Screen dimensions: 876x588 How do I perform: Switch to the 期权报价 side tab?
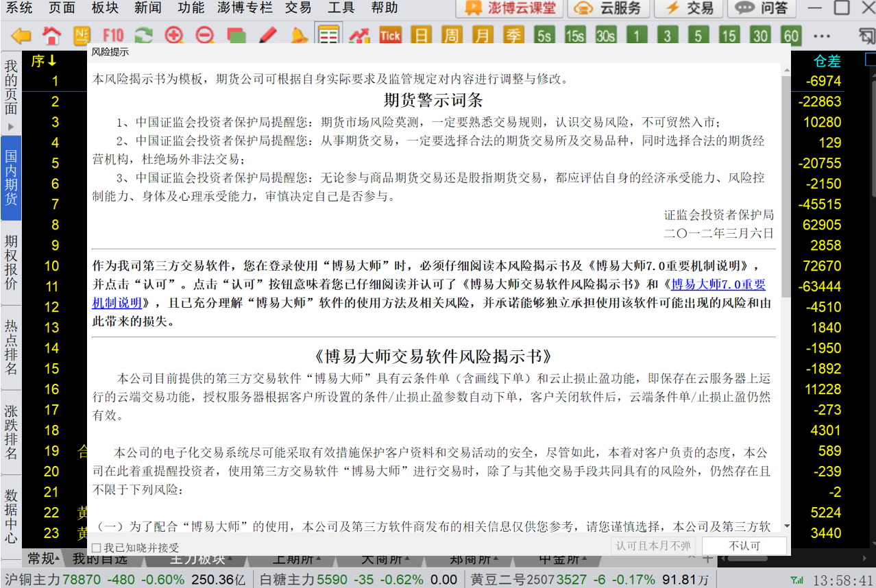click(11, 262)
